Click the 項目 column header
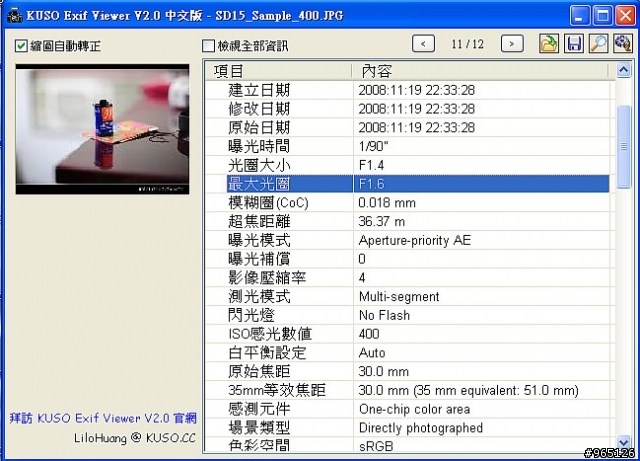Screen dimensions: 640x461 pos(278,71)
